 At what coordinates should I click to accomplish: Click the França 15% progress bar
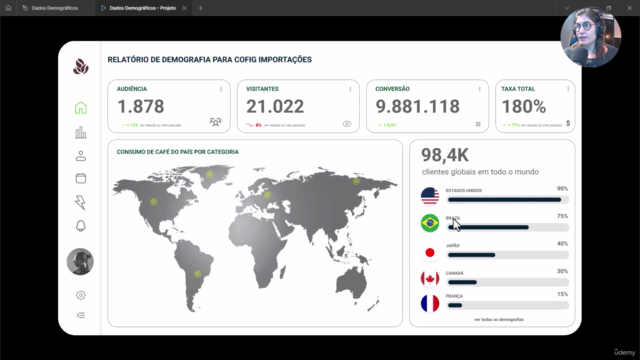pos(508,305)
